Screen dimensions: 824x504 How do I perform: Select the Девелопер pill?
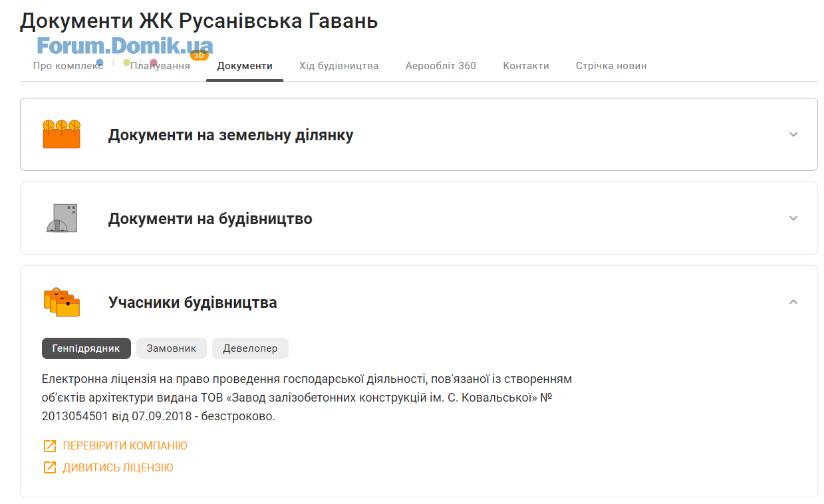250,348
